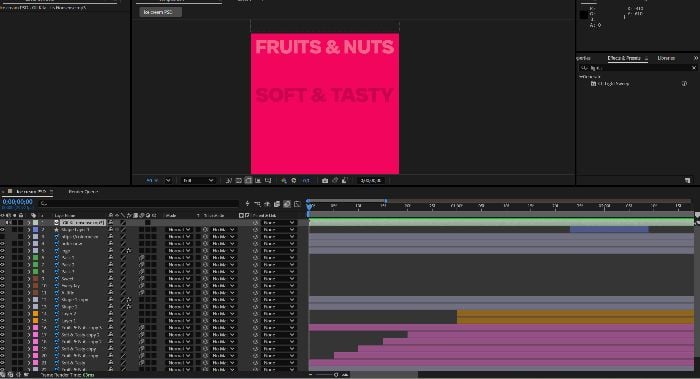
Task: Click the current timecode 0;00;00;00
Action: [x=17, y=202]
